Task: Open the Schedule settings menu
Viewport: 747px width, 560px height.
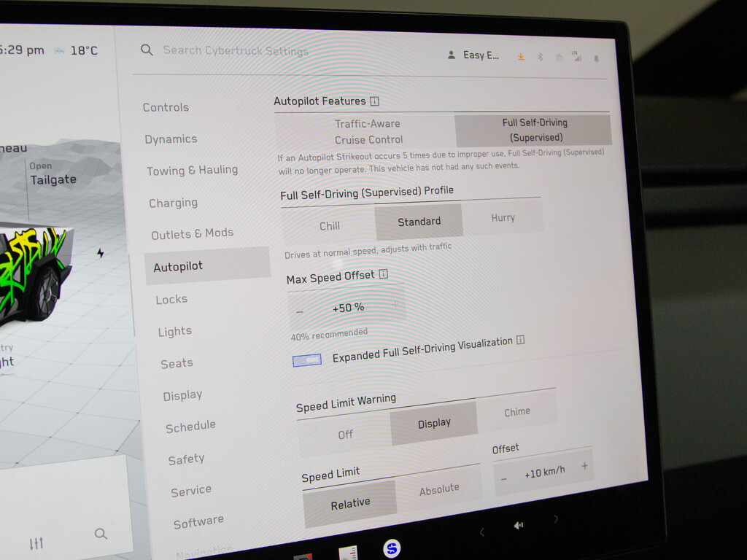Action: 190,427
